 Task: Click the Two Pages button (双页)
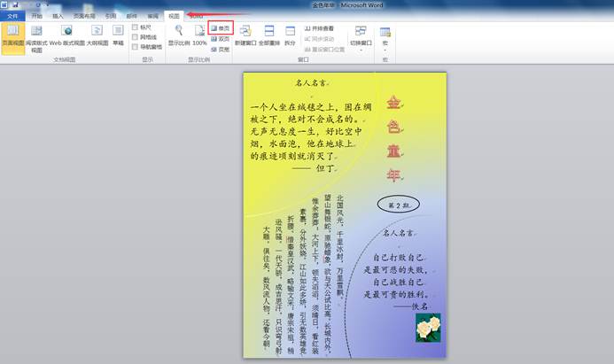point(221,39)
